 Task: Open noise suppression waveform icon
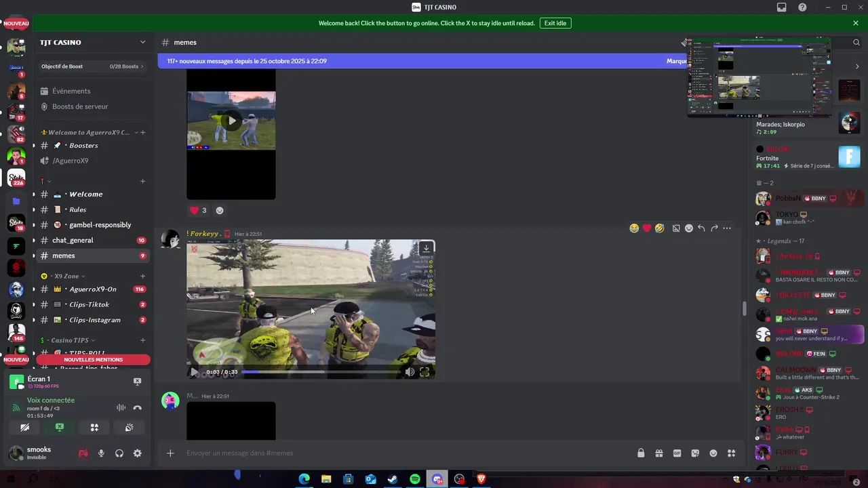click(121, 408)
